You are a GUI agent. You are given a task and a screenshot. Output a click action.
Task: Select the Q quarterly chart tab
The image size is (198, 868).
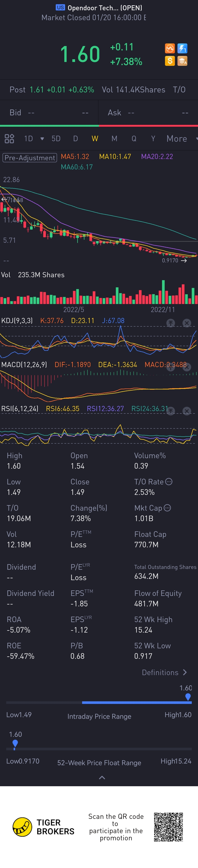pos(134,138)
